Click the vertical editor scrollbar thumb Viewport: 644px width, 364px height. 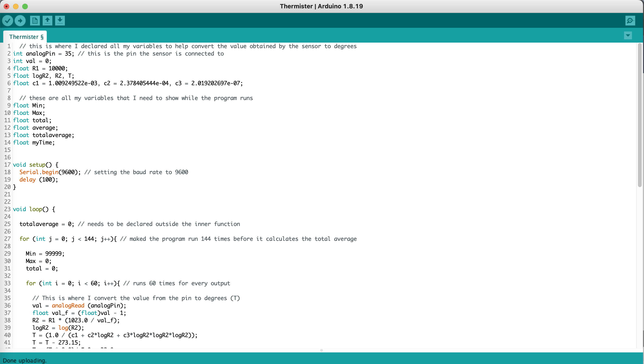(640, 115)
